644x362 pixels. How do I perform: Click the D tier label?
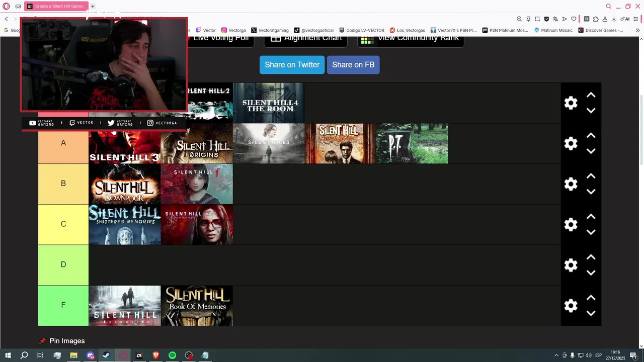63,265
